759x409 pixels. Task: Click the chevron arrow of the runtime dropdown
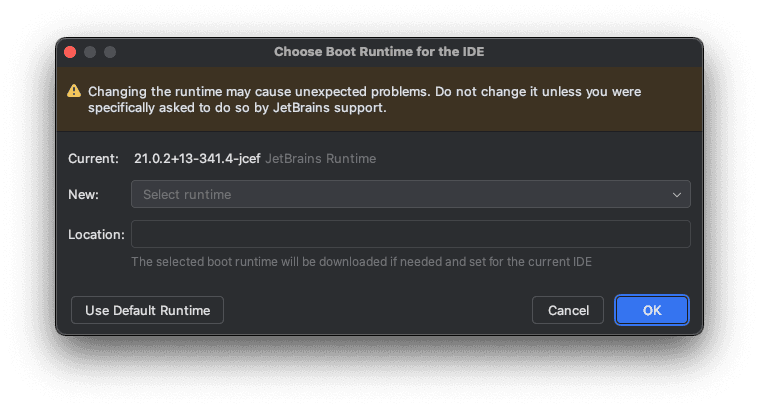677,194
